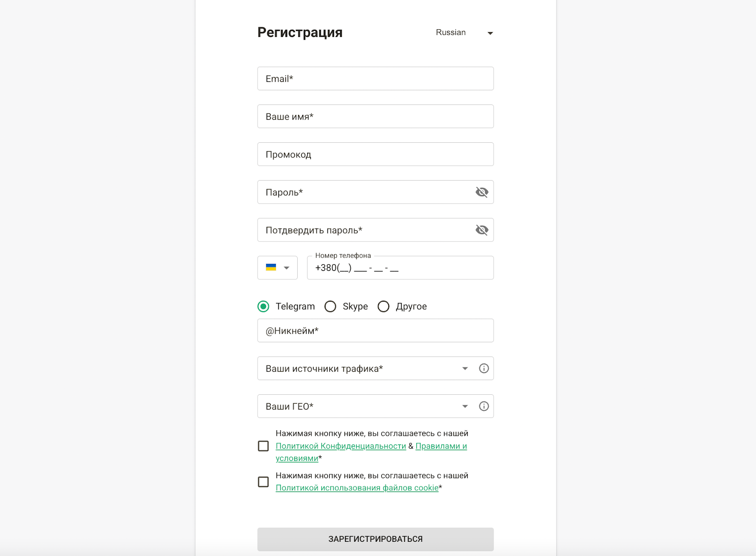Open the info tooltip next to Ваши ГЕО

(x=483, y=406)
